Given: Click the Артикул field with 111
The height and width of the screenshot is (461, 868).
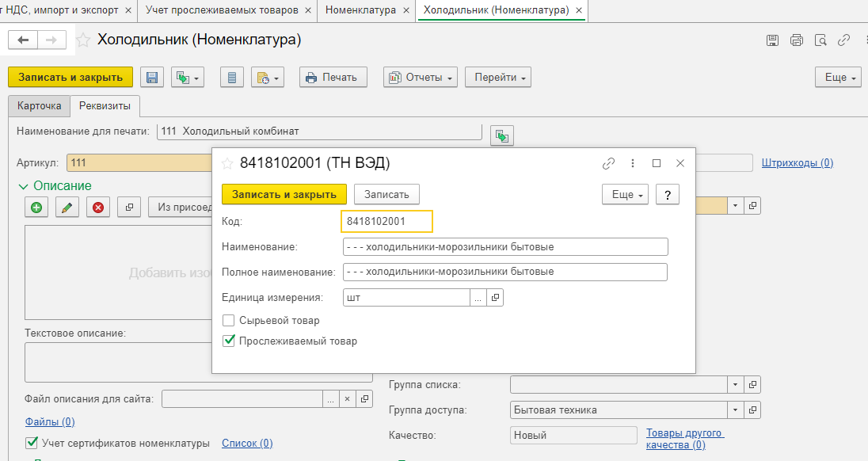Looking at the screenshot, I should pyautogui.click(x=139, y=162).
